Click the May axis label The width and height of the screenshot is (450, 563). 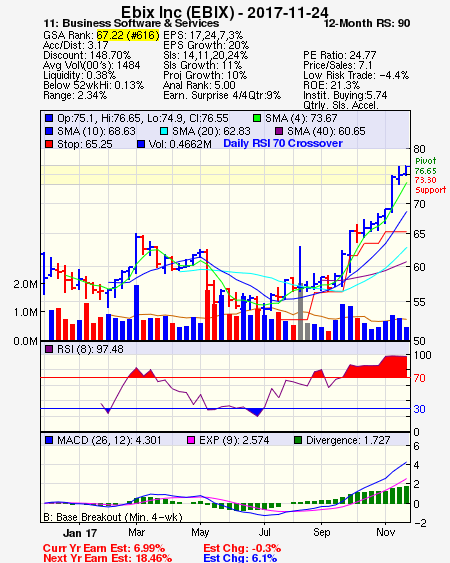[200, 532]
